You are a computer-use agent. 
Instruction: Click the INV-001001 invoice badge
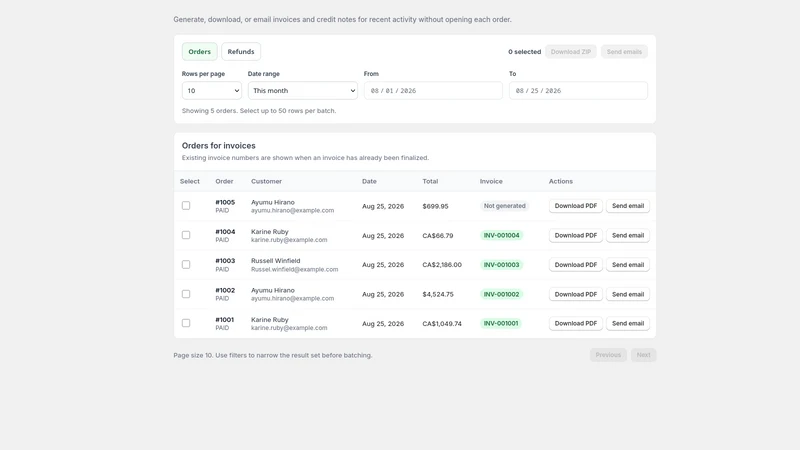(501, 323)
